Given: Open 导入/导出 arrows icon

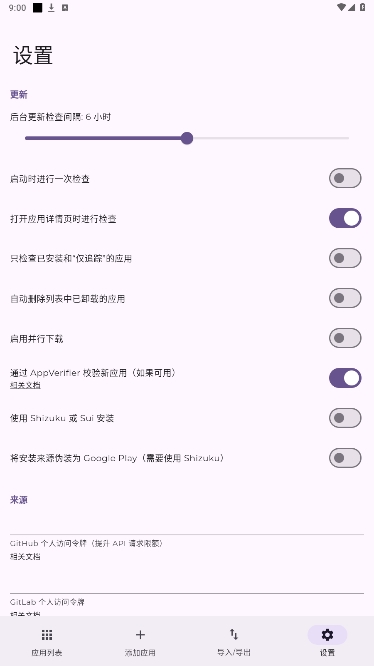Looking at the screenshot, I should tap(234, 635).
